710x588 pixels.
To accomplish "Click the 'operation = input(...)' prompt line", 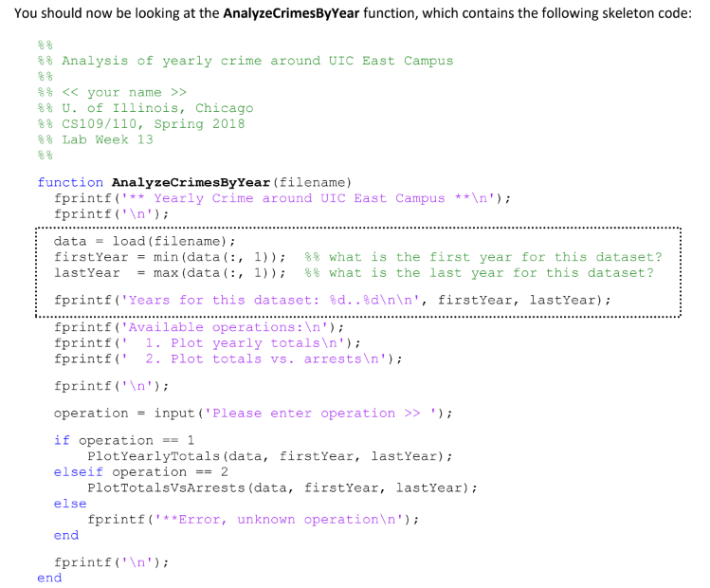I will pos(253,413).
